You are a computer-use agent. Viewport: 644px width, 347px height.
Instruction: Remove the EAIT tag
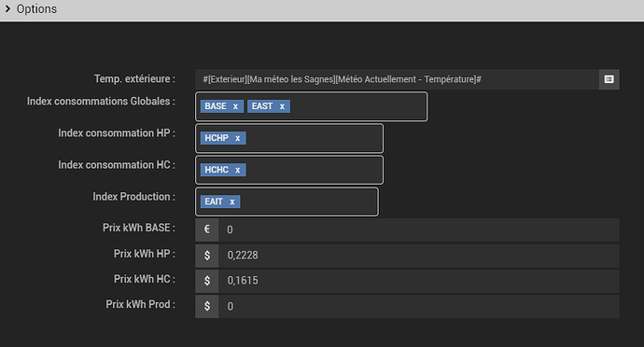[232, 201]
